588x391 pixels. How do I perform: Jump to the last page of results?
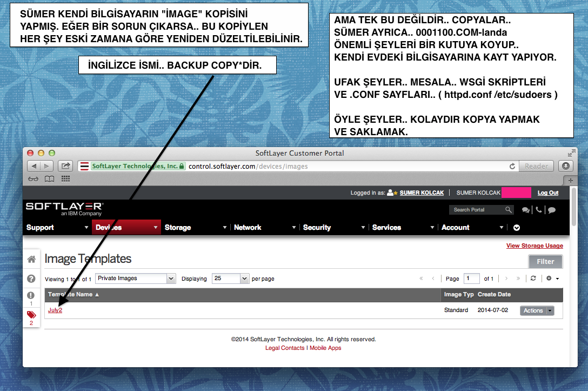(x=518, y=279)
